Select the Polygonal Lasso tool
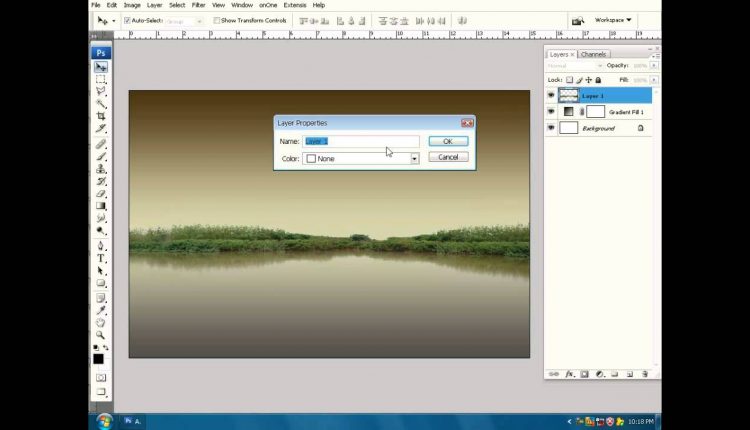The width and height of the screenshot is (750, 430). click(100, 91)
